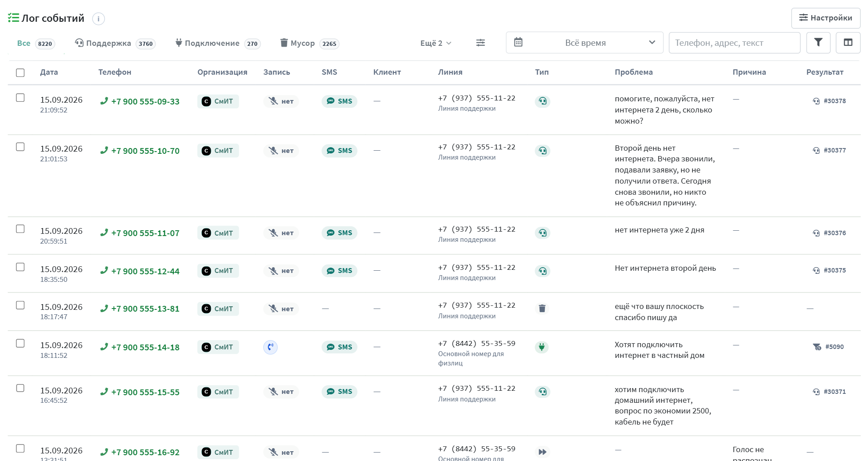Screen dimensions: 868x461
Task: Check the row for +7 900 555-13-81
Action: pos(20,305)
